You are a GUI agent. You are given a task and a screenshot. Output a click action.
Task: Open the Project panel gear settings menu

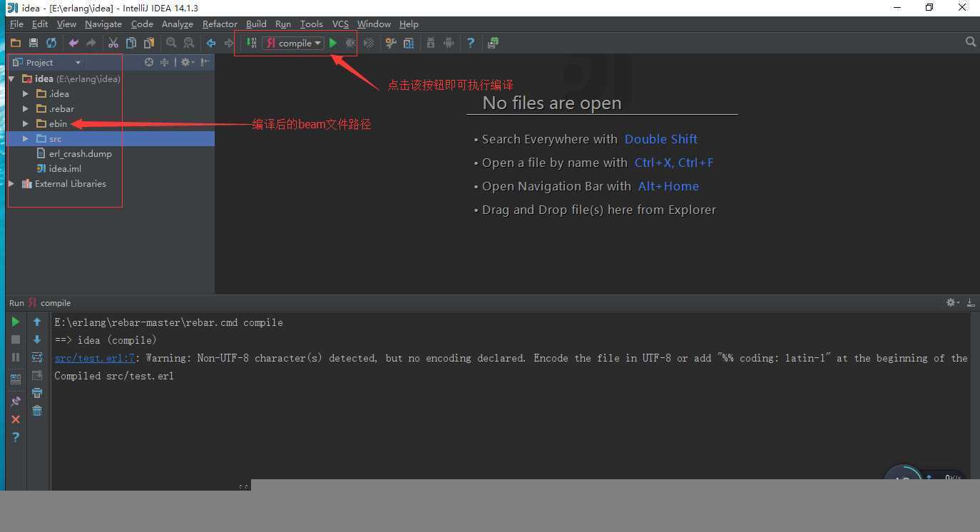coord(187,62)
